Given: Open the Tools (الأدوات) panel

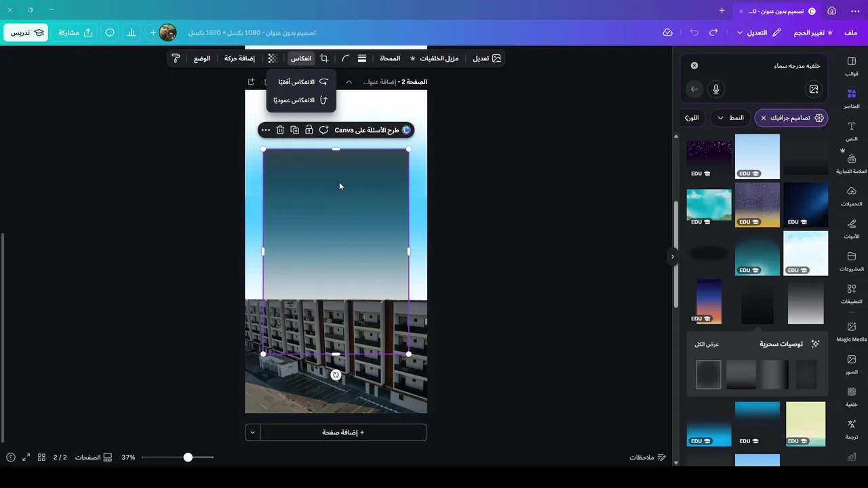Looking at the screenshot, I should pos(852,228).
